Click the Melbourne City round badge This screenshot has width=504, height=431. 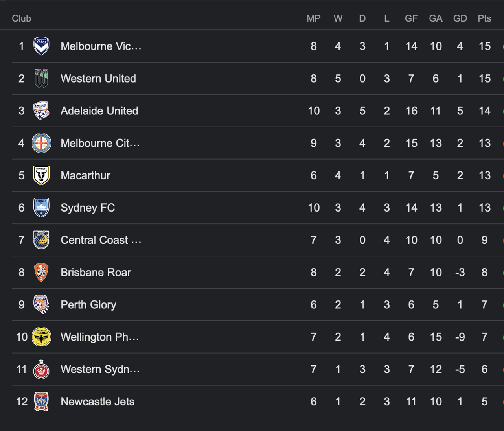tap(41, 143)
